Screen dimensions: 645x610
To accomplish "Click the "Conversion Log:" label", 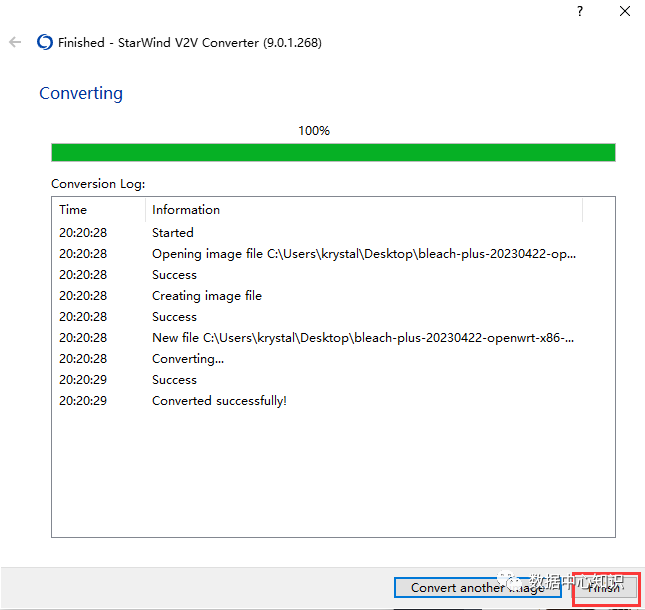I will [98, 184].
